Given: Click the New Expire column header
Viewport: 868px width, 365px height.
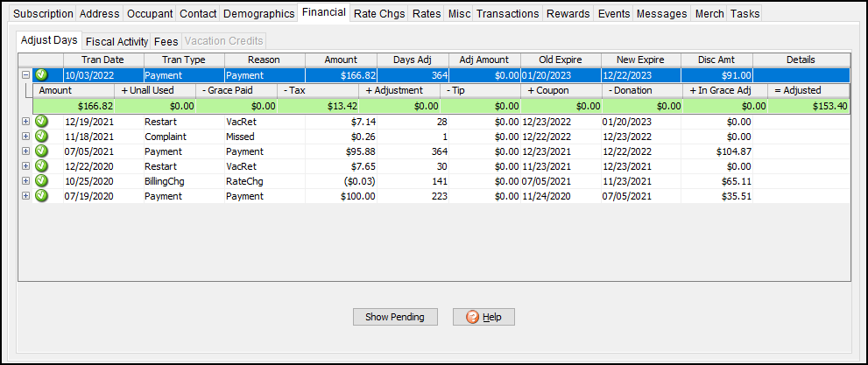Looking at the screenshot, I should pos(640,60).
